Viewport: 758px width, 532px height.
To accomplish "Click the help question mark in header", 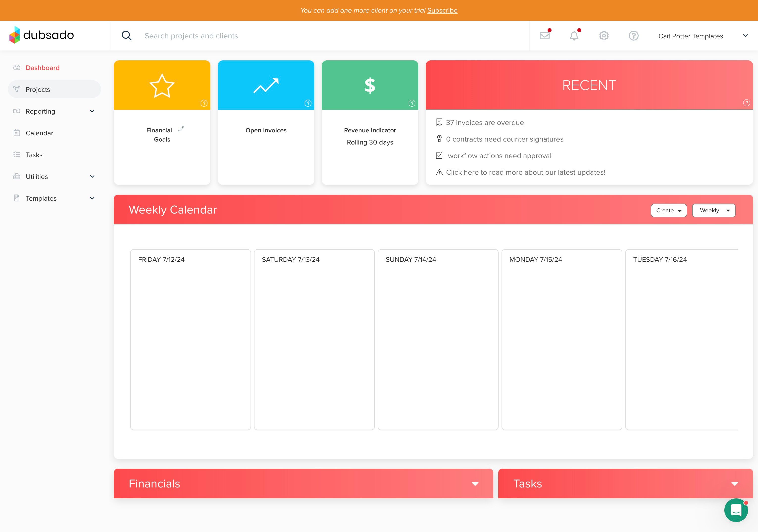I will 633,36.
